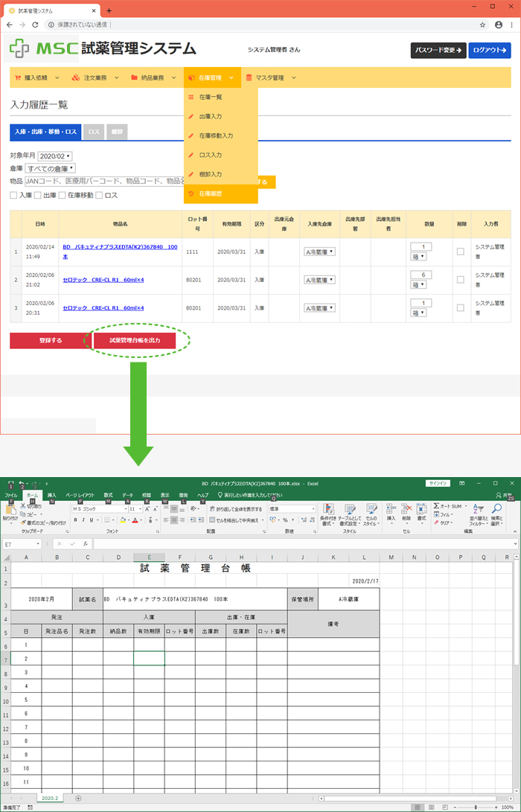Click the Excel サインイン button
The image size is (521, 812).
point(438,483)
